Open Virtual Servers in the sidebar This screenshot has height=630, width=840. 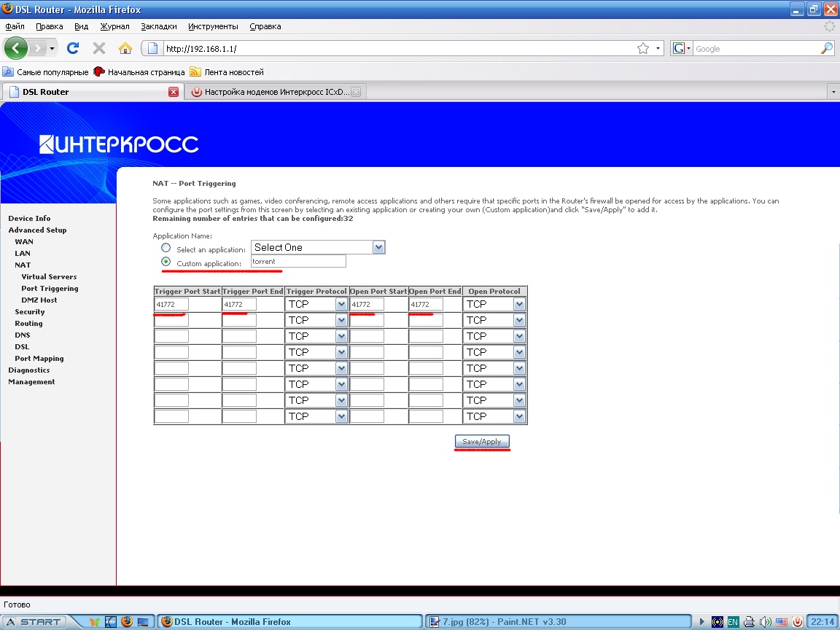click(49, 277)
